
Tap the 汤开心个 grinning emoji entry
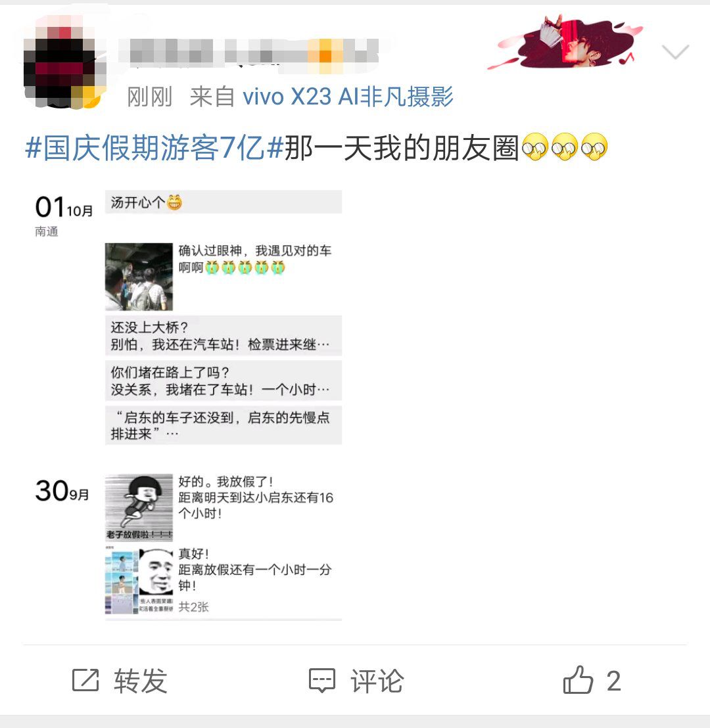tap(224, 202)
